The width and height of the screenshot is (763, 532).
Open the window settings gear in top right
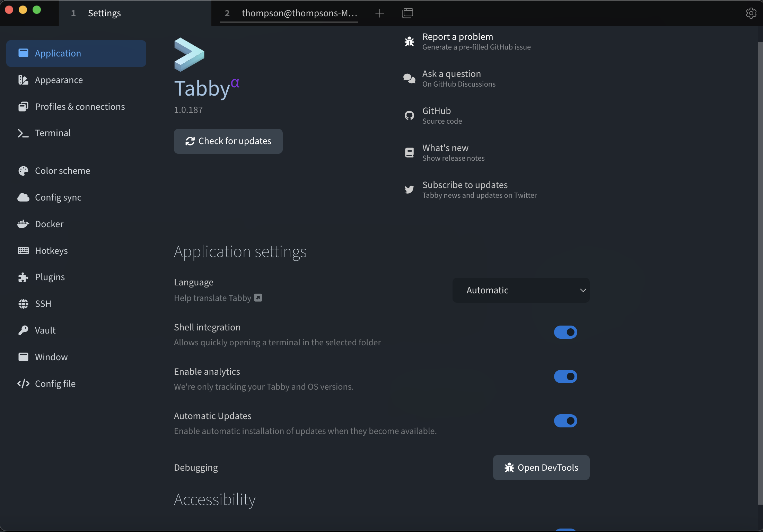pyautogui.click(x=751, y=13)
